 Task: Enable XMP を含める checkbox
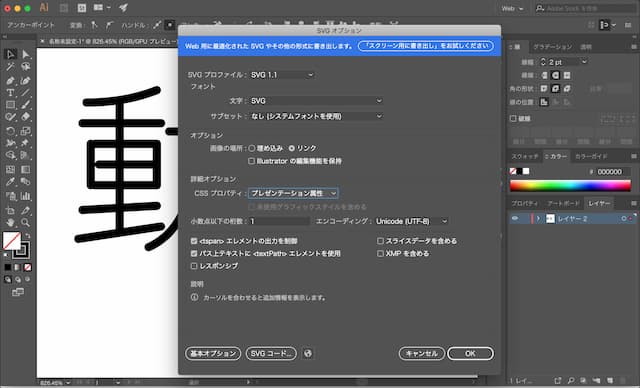pos(380,254)
